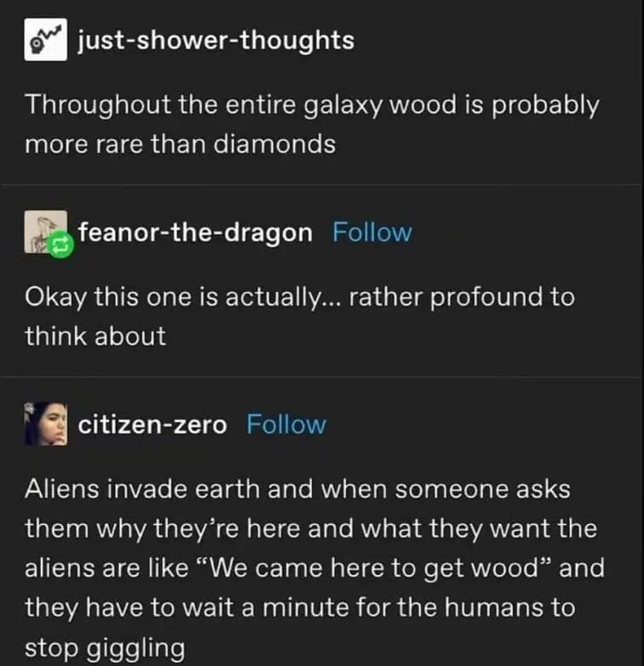Click the 'more rare than diamonds' line
The height and width of the screenshot is (666, 644).
pos(180,144)
